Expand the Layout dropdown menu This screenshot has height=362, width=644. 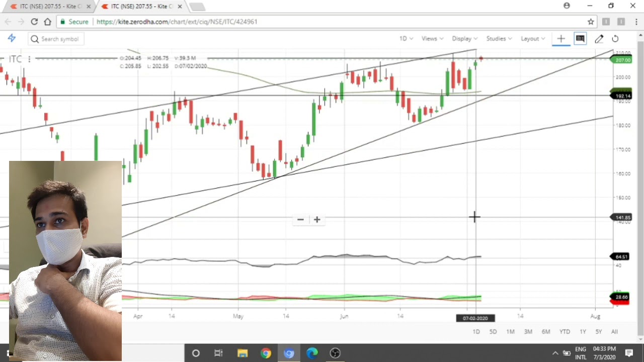[x=533, y=39]
